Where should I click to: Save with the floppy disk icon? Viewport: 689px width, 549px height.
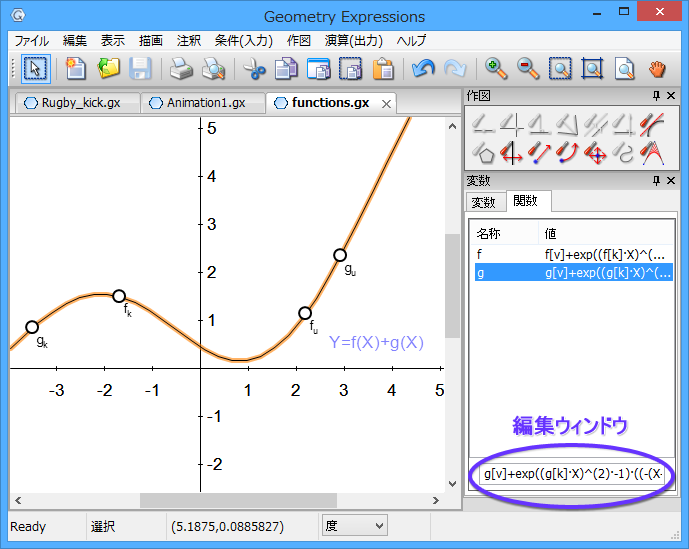pos(140,69)
